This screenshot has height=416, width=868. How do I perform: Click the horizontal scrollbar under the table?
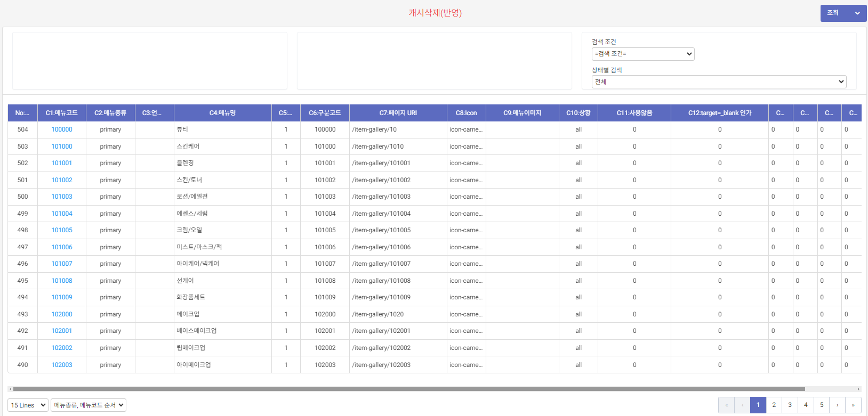409,389
